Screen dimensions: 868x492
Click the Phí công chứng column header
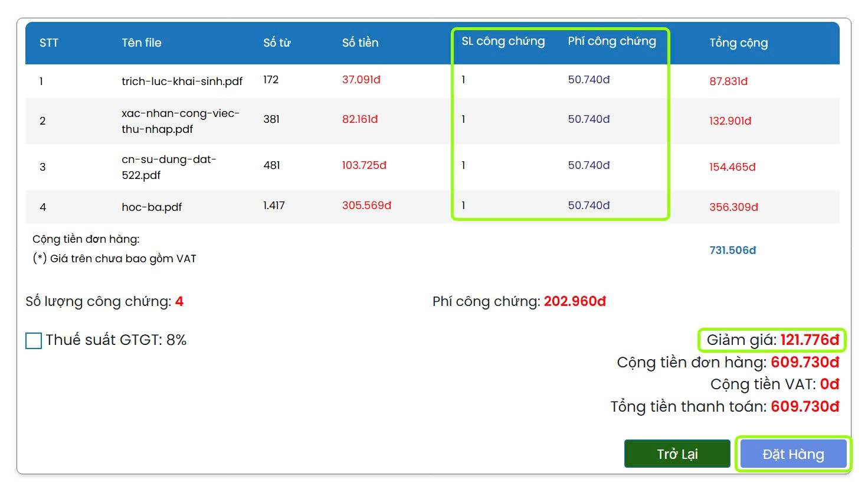611,41
